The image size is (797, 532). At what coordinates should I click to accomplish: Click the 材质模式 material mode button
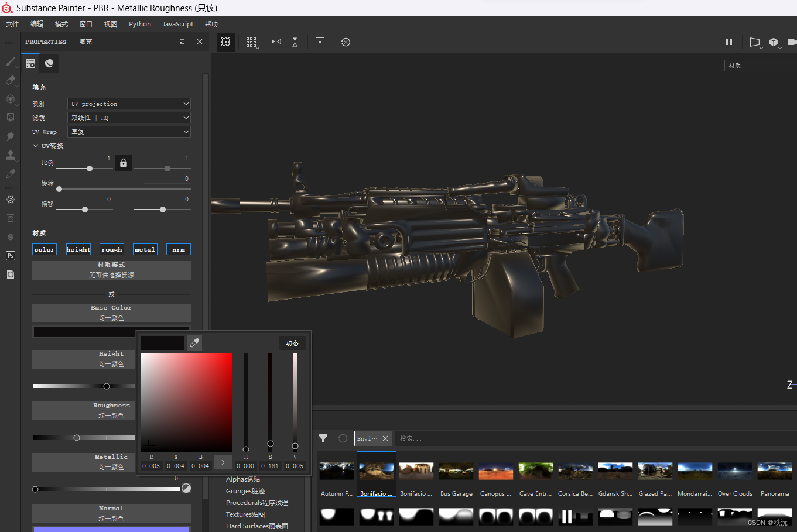pyautogui.click(x=111, y=270)
